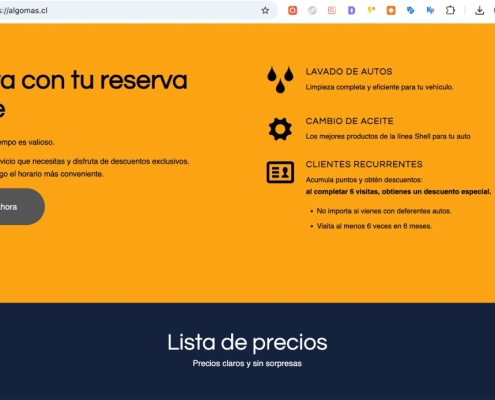Open the blue tag extension icon
The image size is (495, 400).
click(x=410, y=11)
